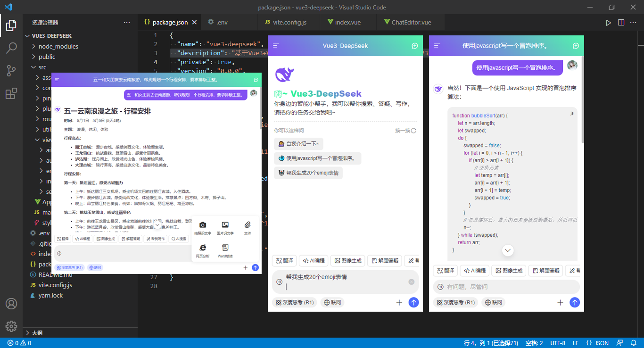
Task: Expand the public folder
Action: (x=47, y=57)
